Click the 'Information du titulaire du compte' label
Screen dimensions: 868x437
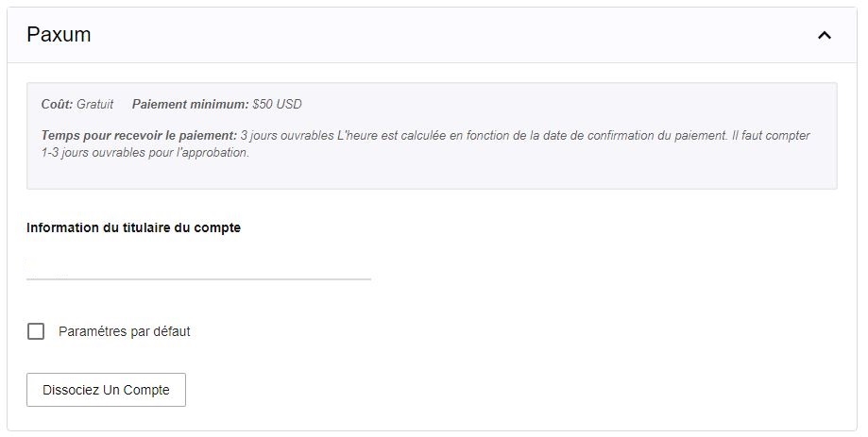pyautogui.click(x=133, y=227)
